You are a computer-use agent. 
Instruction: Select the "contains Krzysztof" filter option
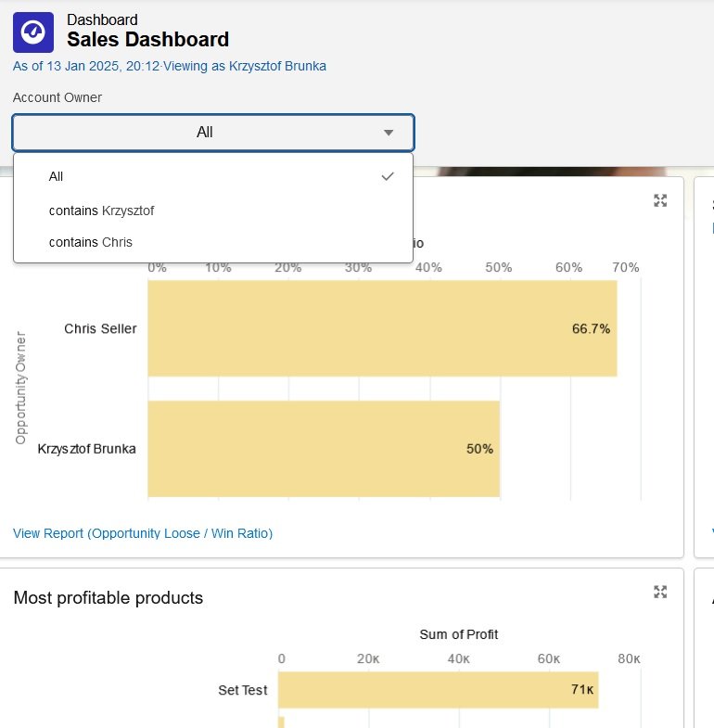(x=101, y=211)
